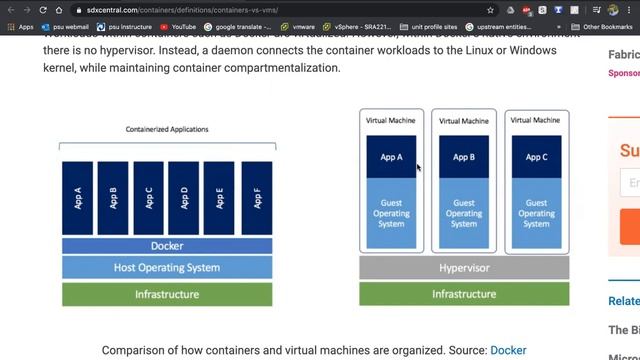640x360 pixels.
Task: Open the Chrome profile avatar
Action: click(x=613, y=10)
